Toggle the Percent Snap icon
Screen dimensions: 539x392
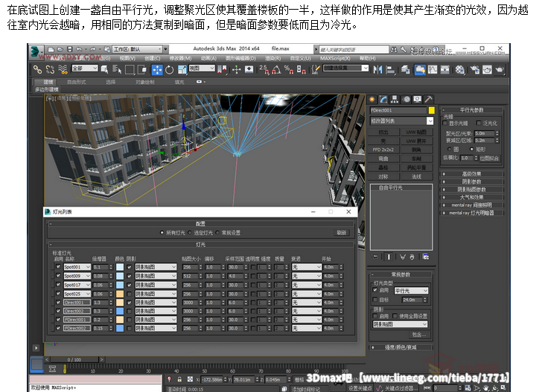coord(288,70)
